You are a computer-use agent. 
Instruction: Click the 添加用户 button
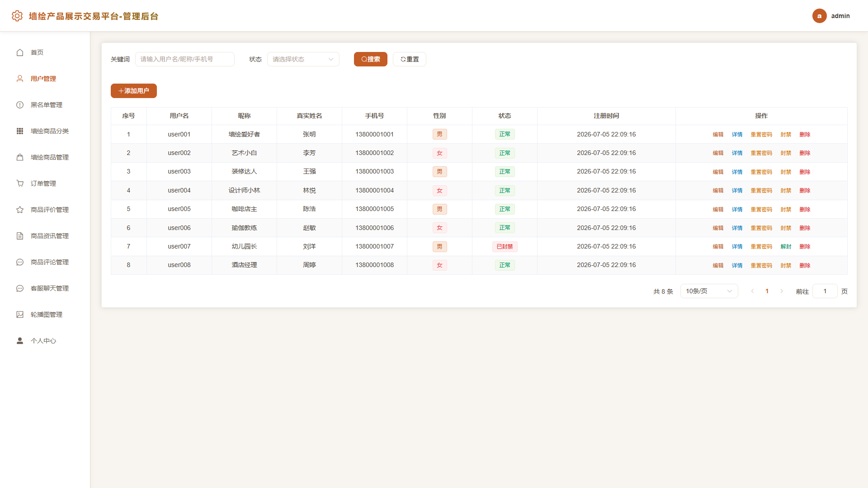pos(133,91)
